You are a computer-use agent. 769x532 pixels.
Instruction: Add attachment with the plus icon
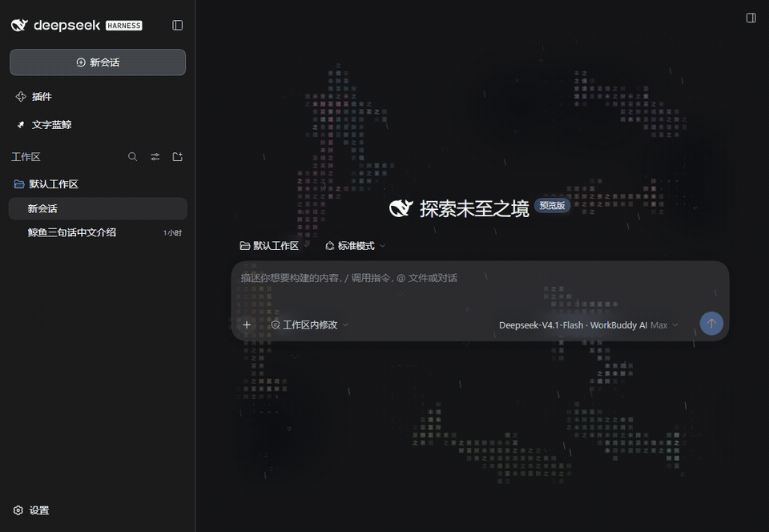click(247, 324)
